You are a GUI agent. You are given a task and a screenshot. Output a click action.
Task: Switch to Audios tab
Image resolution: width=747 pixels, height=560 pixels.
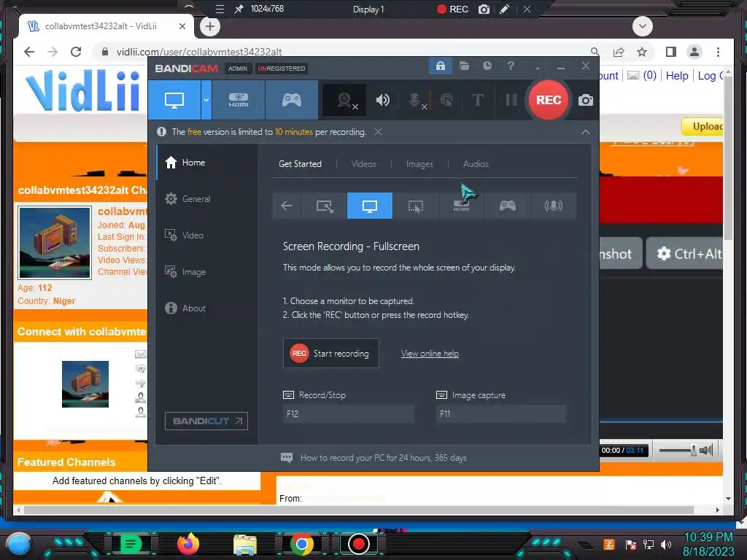476,164
